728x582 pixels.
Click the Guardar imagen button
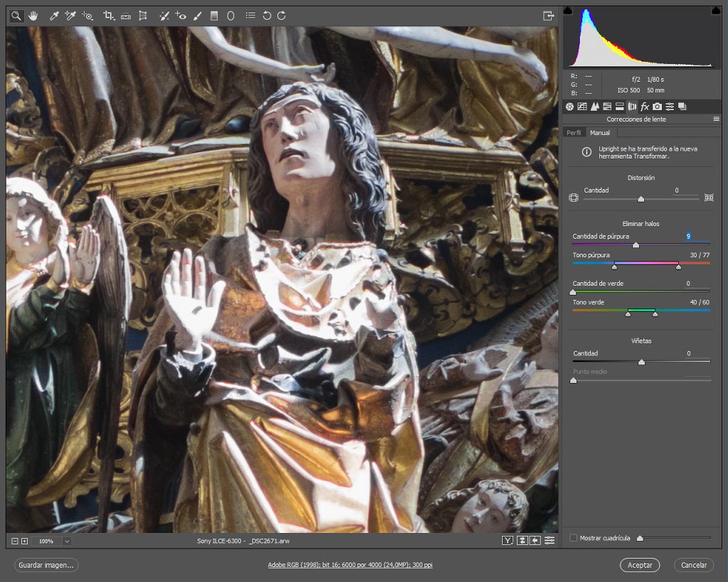coord(46,565)
